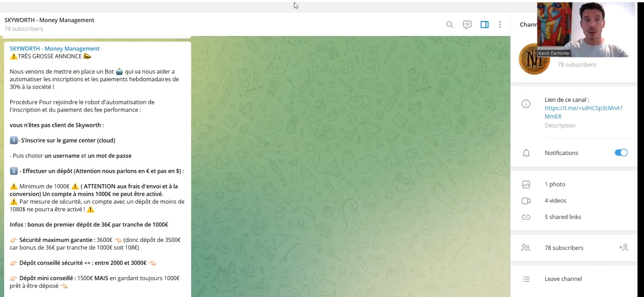Click '78 subscribers' under the header title
Screen dimensions: 644x297
[24, 29]
